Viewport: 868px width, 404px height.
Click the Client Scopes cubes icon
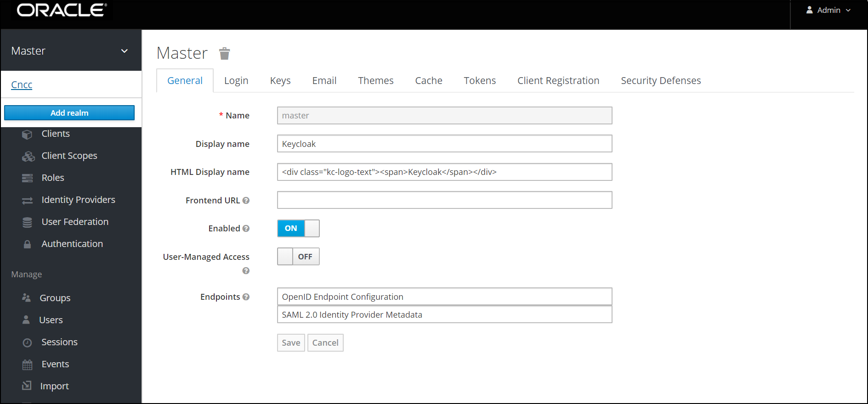pos(28,156)
